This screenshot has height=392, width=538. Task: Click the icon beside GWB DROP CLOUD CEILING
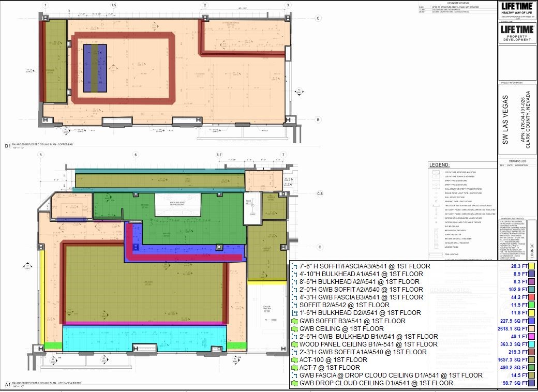pyautogui.click(x=294, y=383)
